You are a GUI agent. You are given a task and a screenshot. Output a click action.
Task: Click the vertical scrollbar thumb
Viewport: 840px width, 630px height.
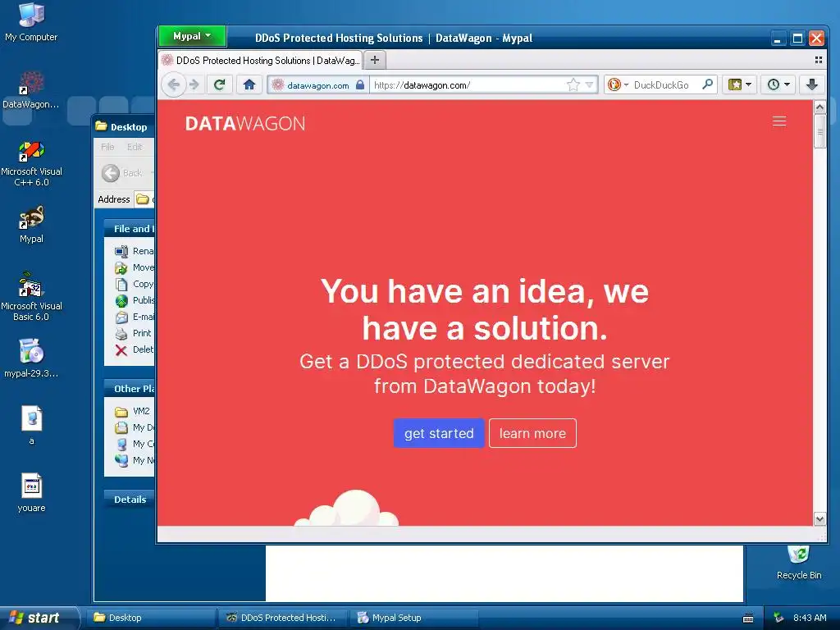coord(819,130)
